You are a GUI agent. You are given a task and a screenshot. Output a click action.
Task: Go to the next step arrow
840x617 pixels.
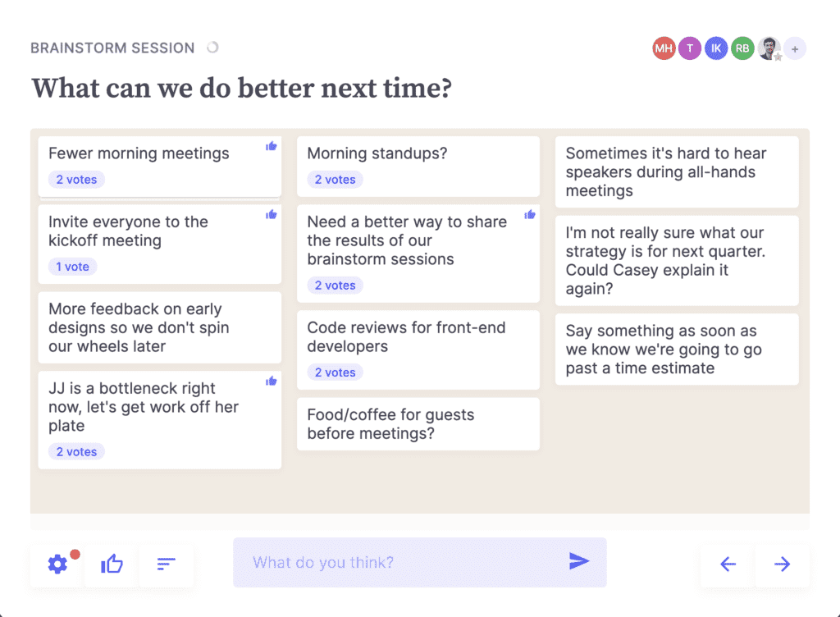point(782,564)
